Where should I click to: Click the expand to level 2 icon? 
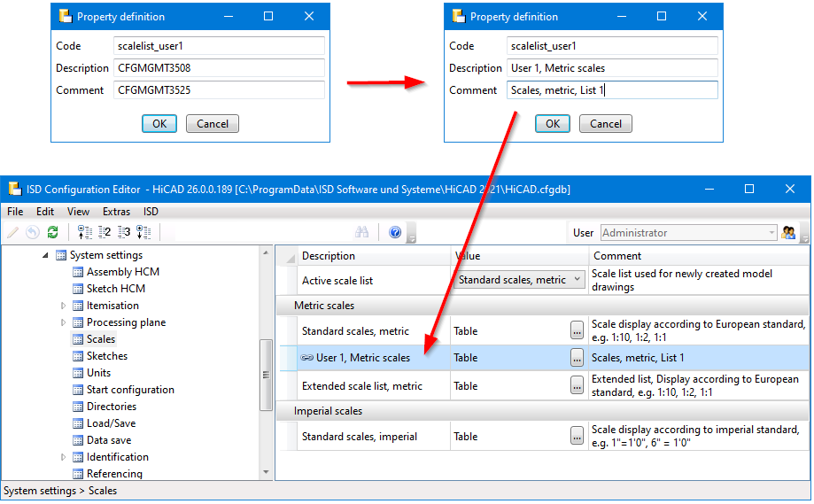pyautogui.click(x=105, y=233)
